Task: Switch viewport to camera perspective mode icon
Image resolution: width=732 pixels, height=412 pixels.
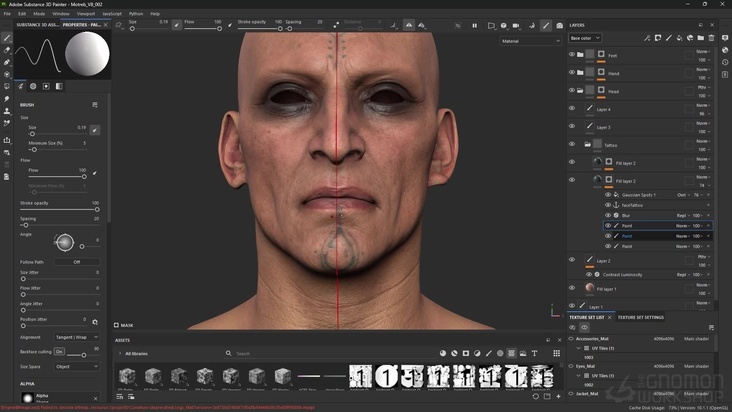Action: click(491, 26)
